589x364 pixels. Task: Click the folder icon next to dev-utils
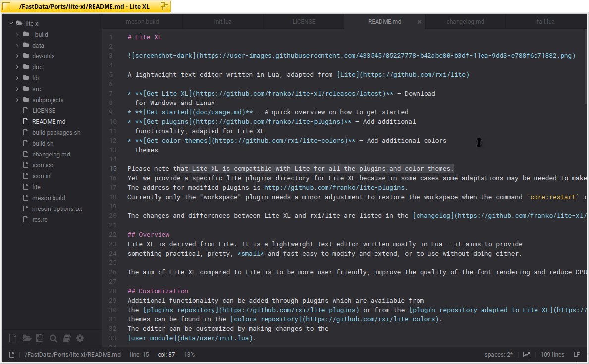26,56
